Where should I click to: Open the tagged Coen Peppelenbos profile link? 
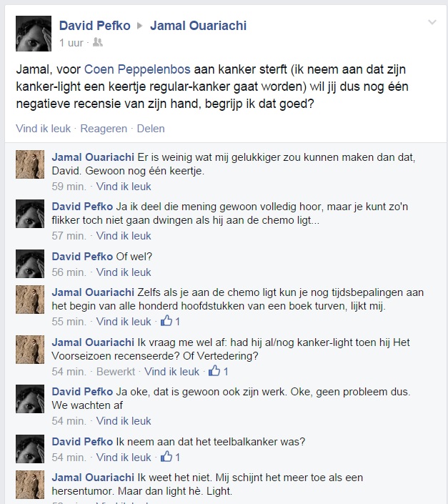coord(137,69)
